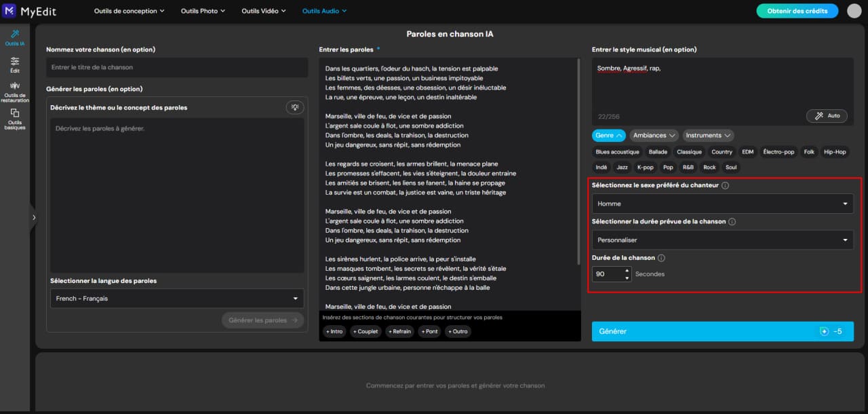
Task: Insert an Outro section tag
Action: pos(458,332)
